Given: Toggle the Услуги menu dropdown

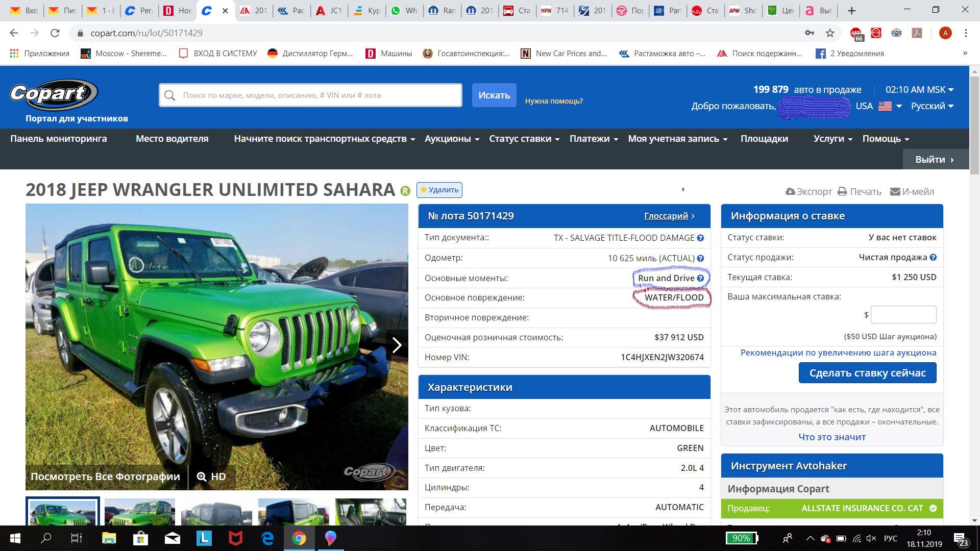Looking at the screenshot, I should 830,139.
